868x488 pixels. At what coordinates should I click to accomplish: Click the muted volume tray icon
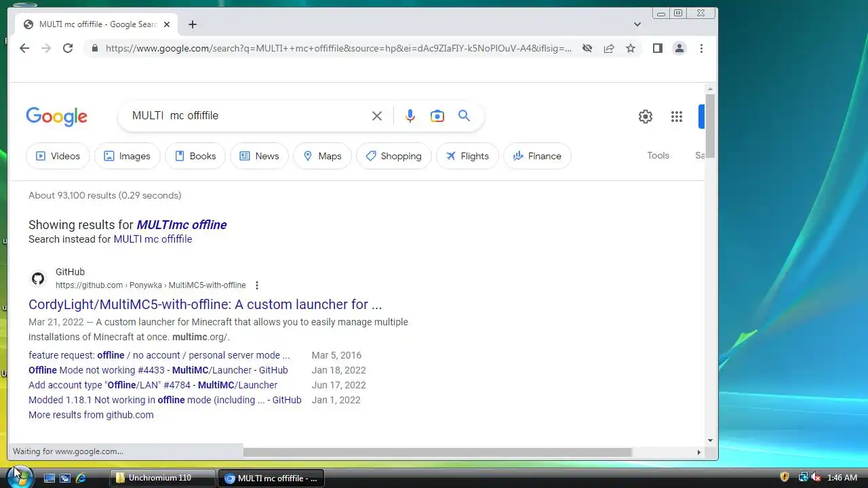pyautogui.click(x=816, y=478)
